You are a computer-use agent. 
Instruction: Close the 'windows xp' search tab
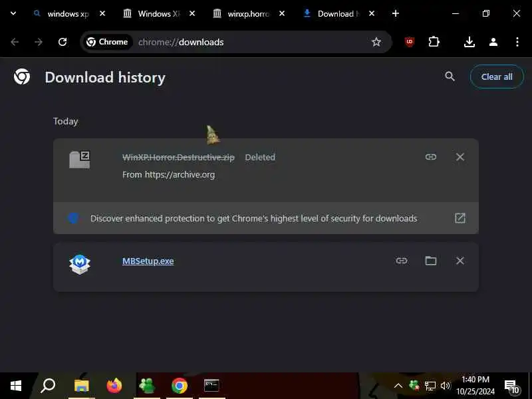(102, 13)
